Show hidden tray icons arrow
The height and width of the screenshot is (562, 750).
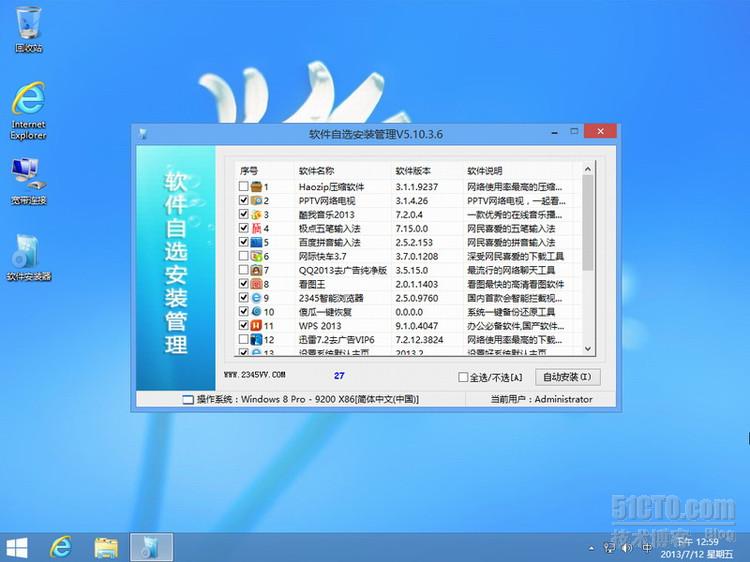pos(592,548)
